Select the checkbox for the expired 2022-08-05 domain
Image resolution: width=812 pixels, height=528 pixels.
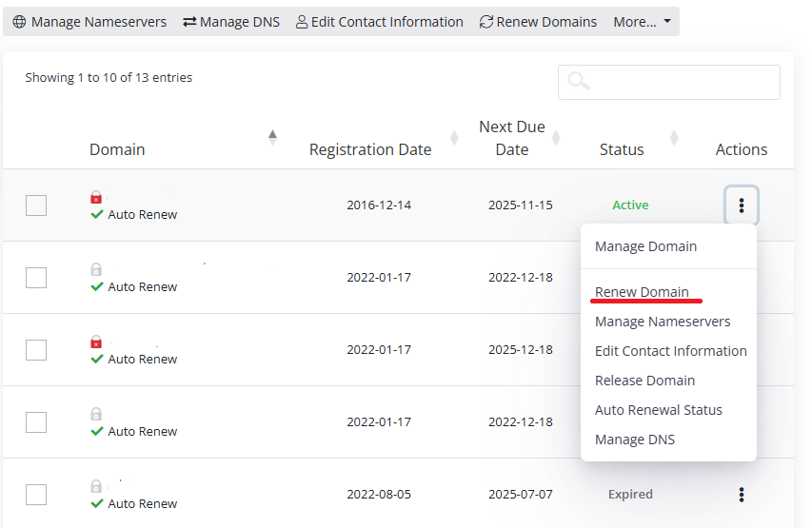click(x=36, y=495)
